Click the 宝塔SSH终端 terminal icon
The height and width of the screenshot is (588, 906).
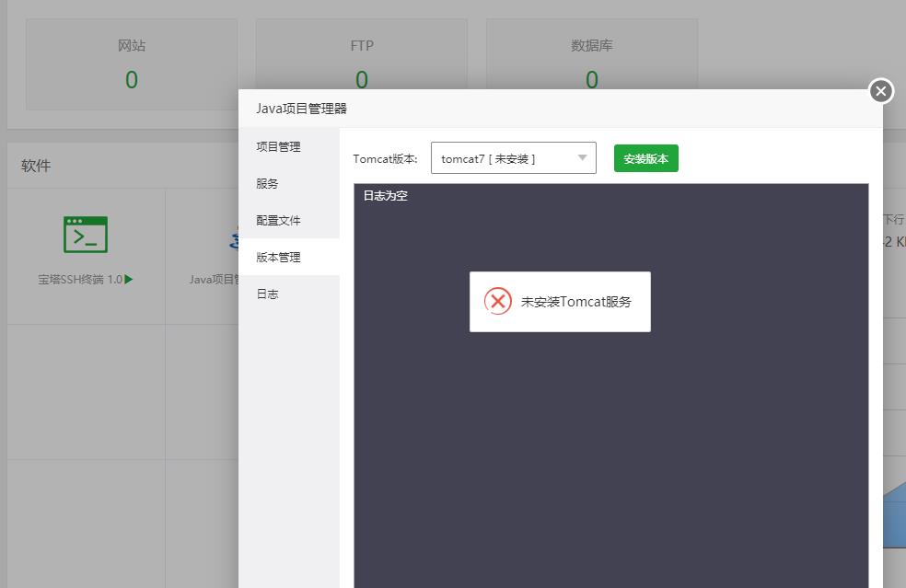[x=86, y=235]
